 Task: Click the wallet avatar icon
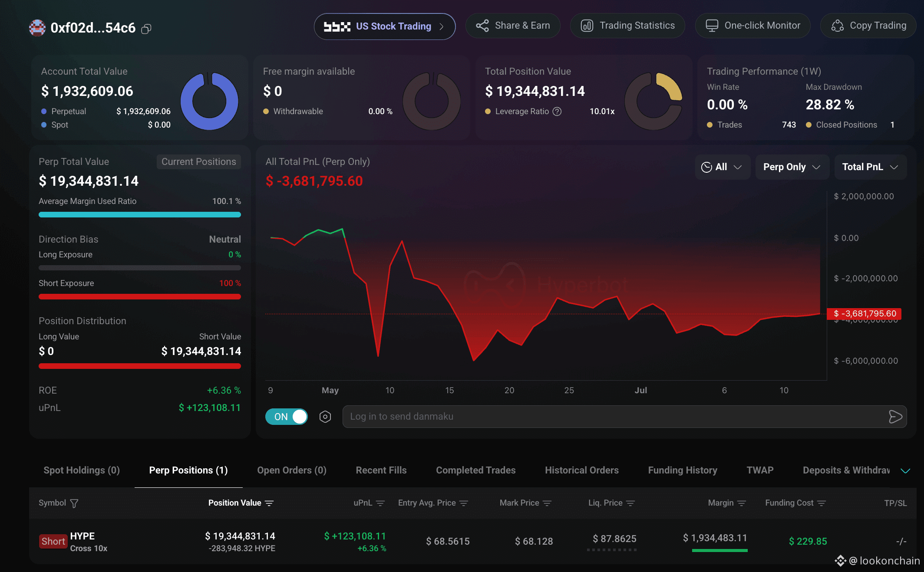pos(37,28)
